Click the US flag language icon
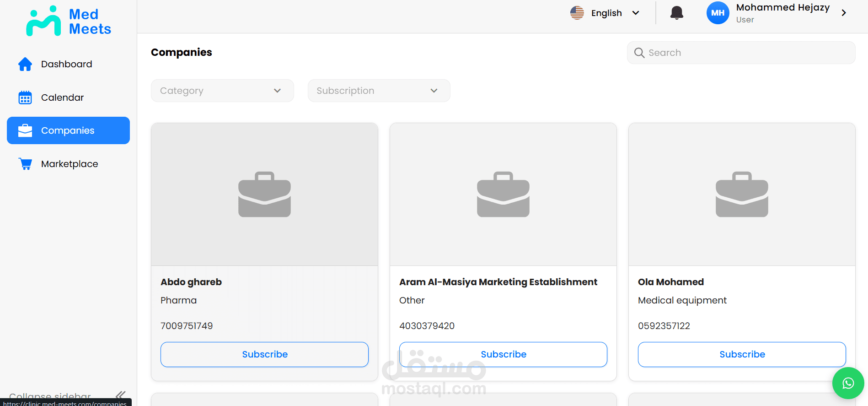This screenshot has width=868, height=406. 577,13
